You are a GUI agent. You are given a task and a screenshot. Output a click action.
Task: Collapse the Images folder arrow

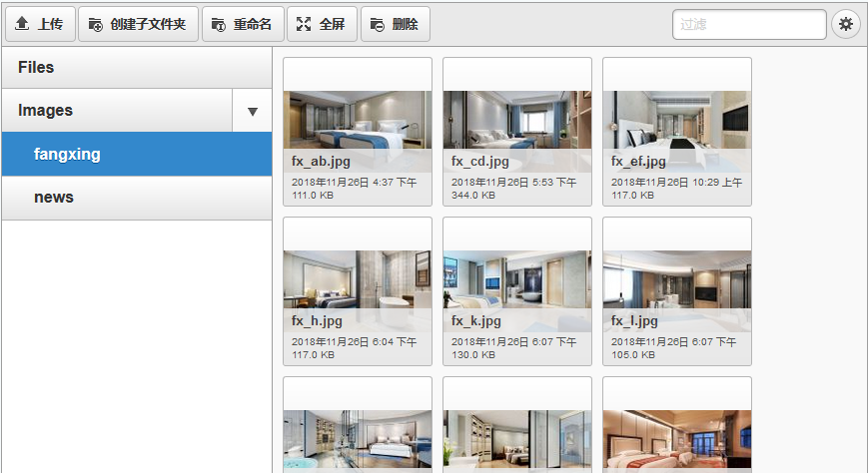252,111
